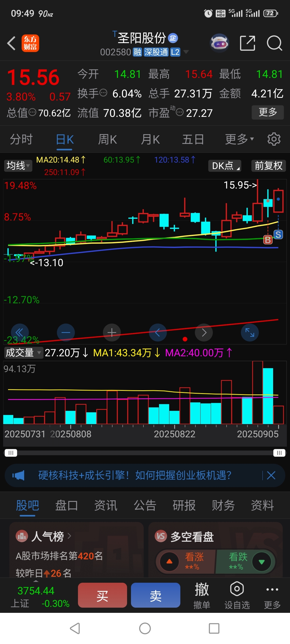Tap Android back navigation triangle
This screenshot has width=290, height=644.
click(x=75, y=628)
